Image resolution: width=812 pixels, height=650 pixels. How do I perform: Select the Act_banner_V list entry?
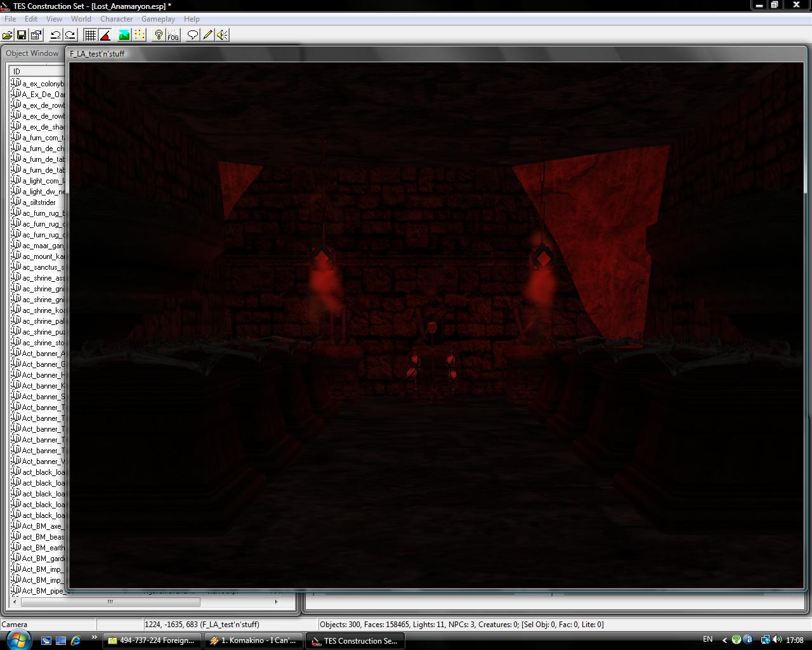point(38,461)
